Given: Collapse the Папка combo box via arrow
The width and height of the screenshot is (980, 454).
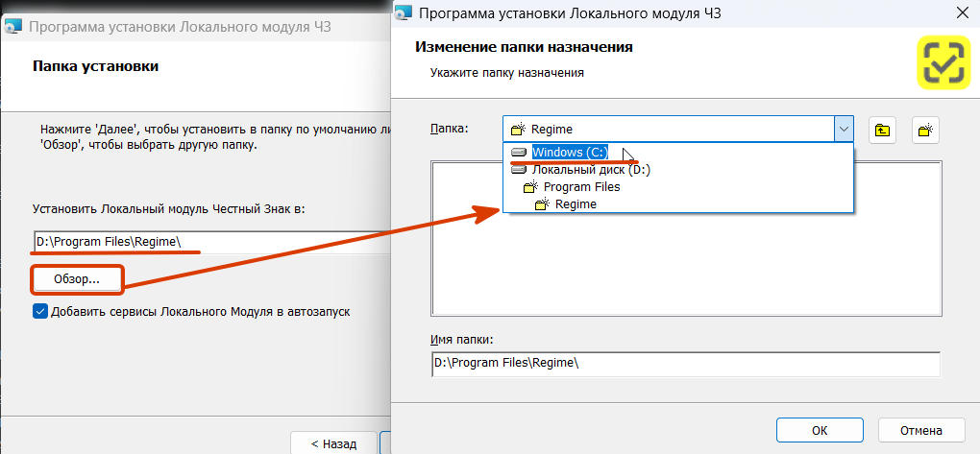Looking at the screenshot, I should 844,130.
